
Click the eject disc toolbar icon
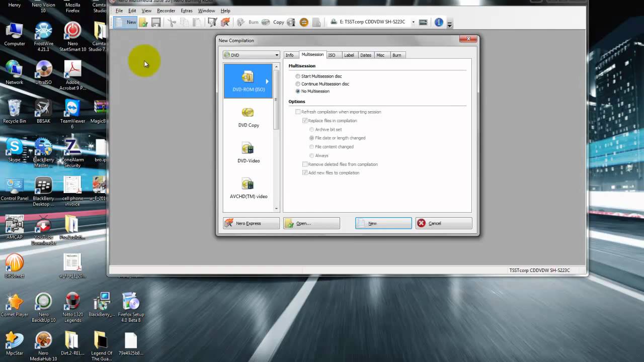[x=303, y=22]
